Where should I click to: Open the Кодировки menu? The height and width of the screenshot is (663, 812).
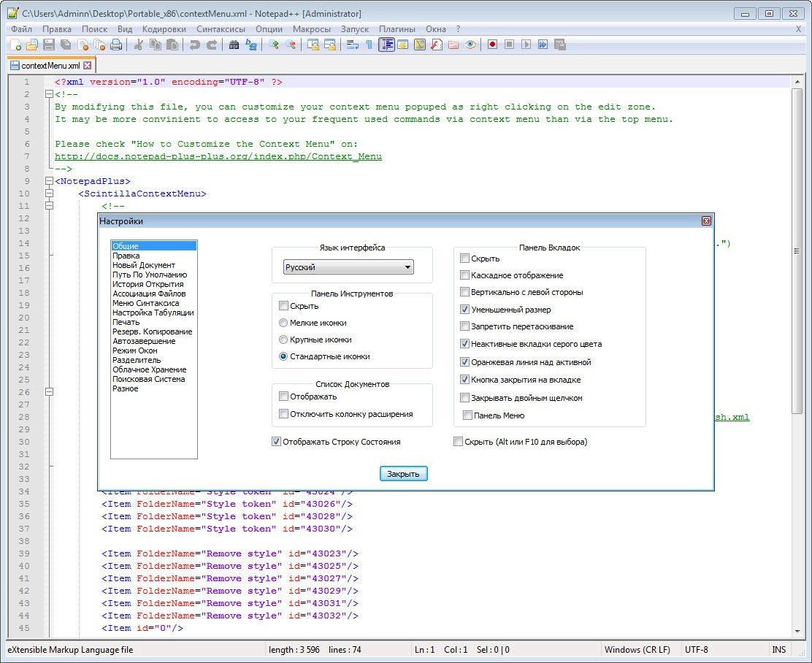(x=164, y=29)
